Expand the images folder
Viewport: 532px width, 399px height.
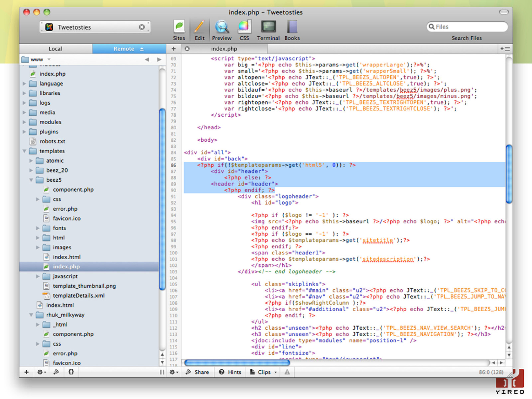click(38, 247)
